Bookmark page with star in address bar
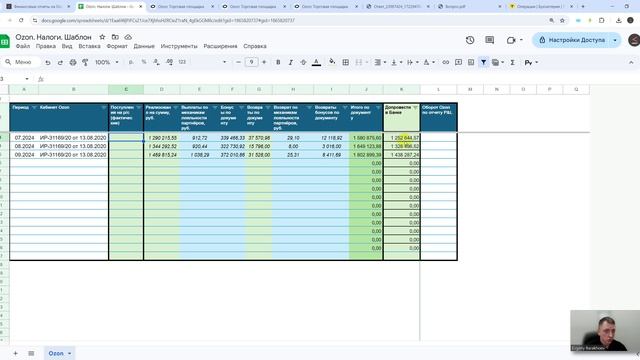Viewport: 640px width, 360px height. coord(562,20)
